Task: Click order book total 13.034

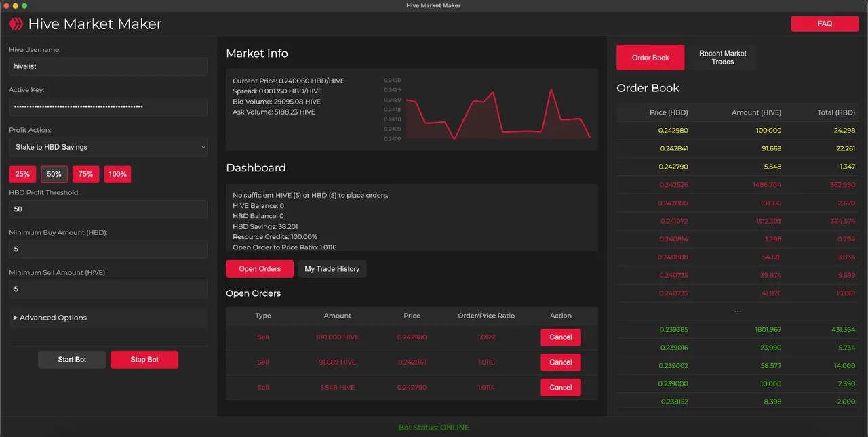Action: pos(845,257)
